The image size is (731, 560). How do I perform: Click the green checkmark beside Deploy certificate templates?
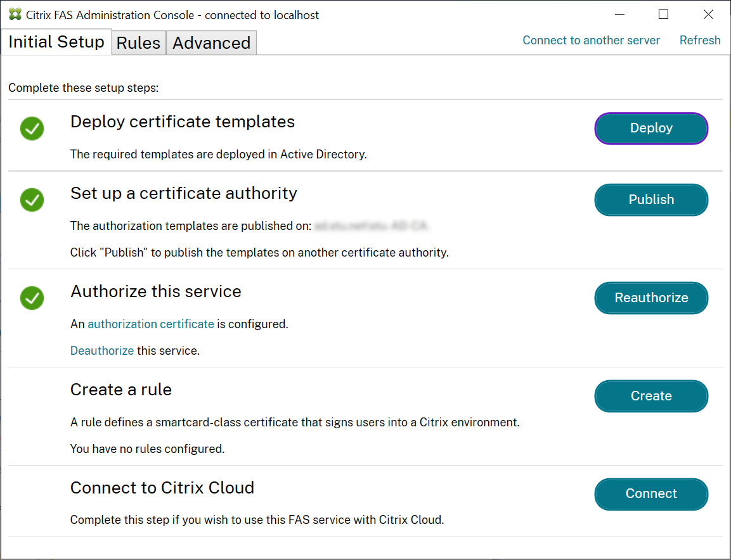click(x=32, y=129)
